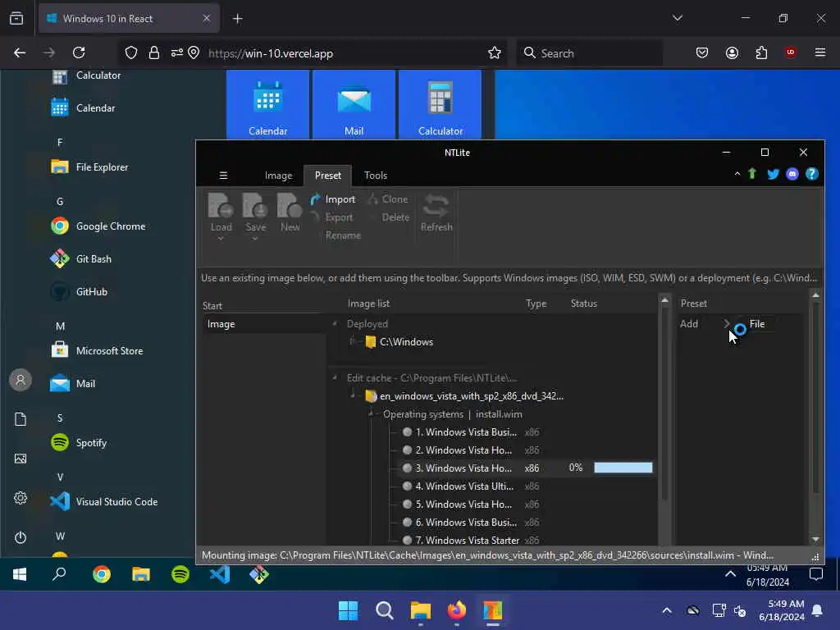Switch to the Preset tab

328,176
